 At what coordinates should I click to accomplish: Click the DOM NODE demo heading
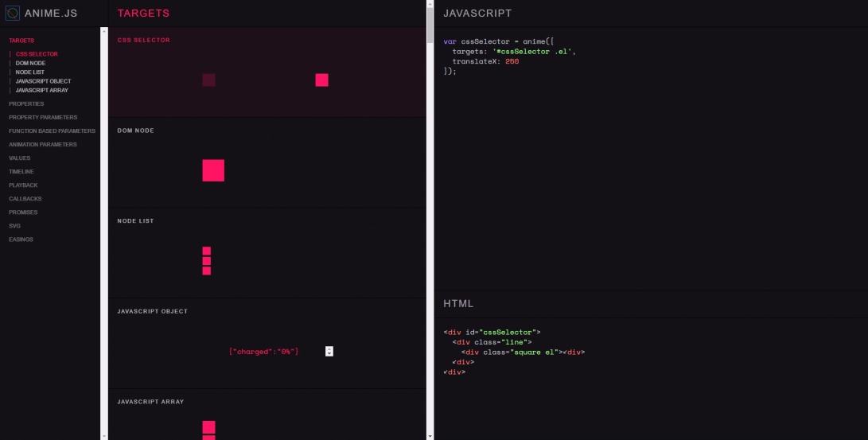coord(135,130)
